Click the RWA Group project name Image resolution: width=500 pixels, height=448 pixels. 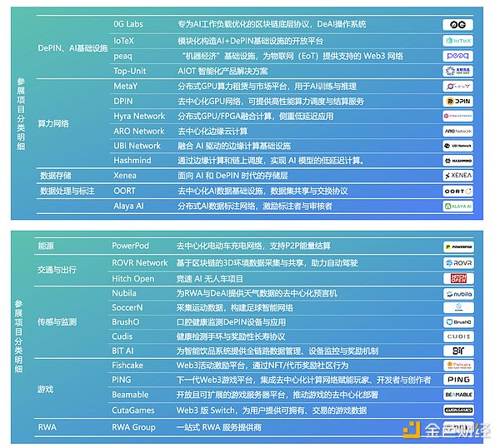point(133,427)
